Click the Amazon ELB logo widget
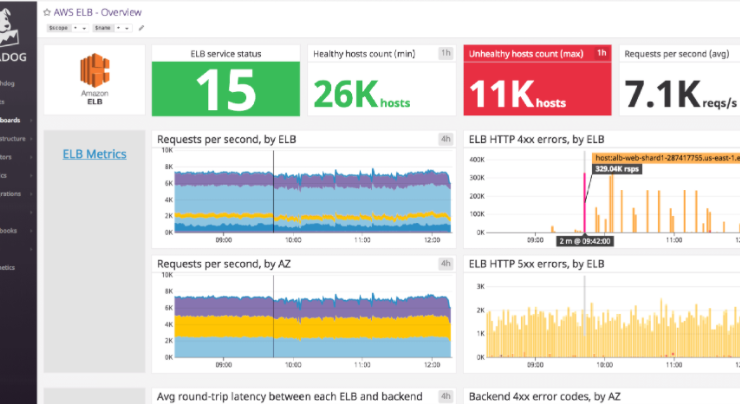The width and height of the screenshot is (740, 404). tap(94, 79)
